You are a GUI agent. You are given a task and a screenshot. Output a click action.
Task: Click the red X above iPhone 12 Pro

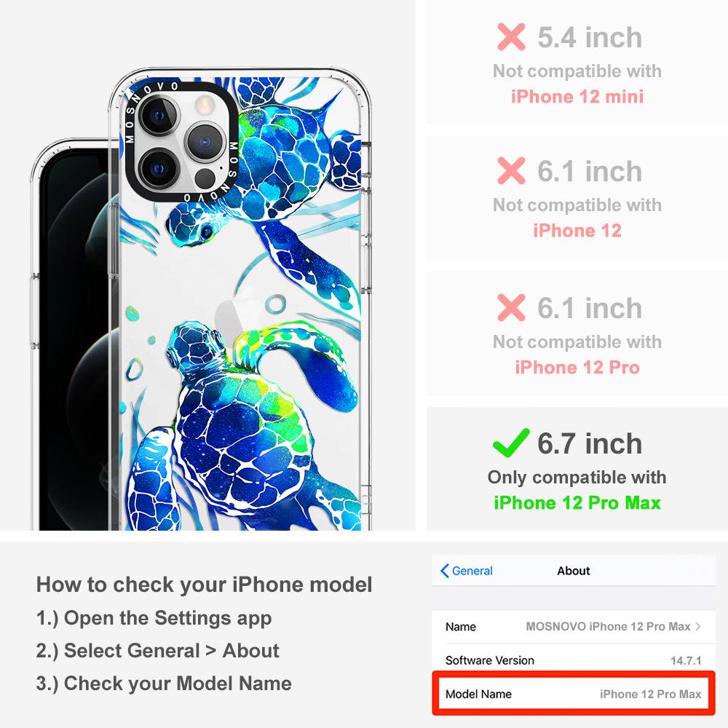pyautogui.click(x=511, y=307)
